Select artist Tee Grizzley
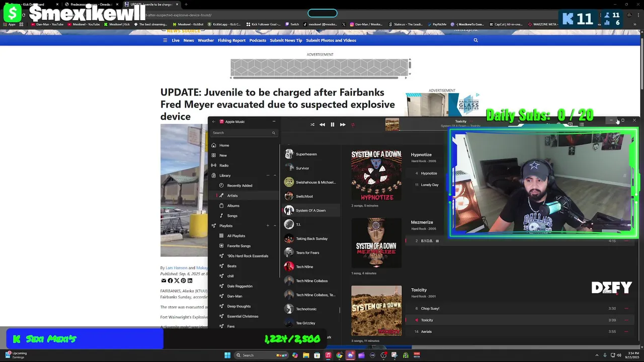The height and width of the screenshot is (362, 644). (x=310, y=323)
